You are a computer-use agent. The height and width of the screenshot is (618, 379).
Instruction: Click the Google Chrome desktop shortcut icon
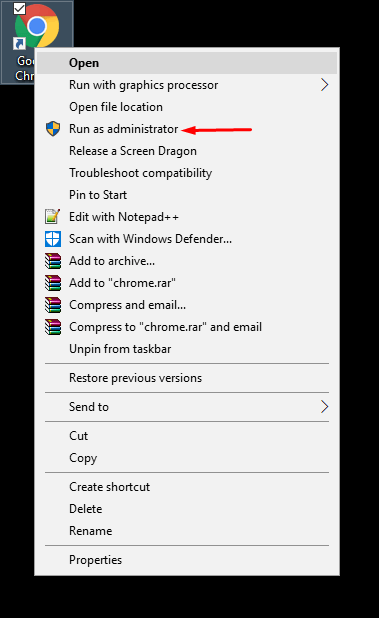click(x=37, y=26)
